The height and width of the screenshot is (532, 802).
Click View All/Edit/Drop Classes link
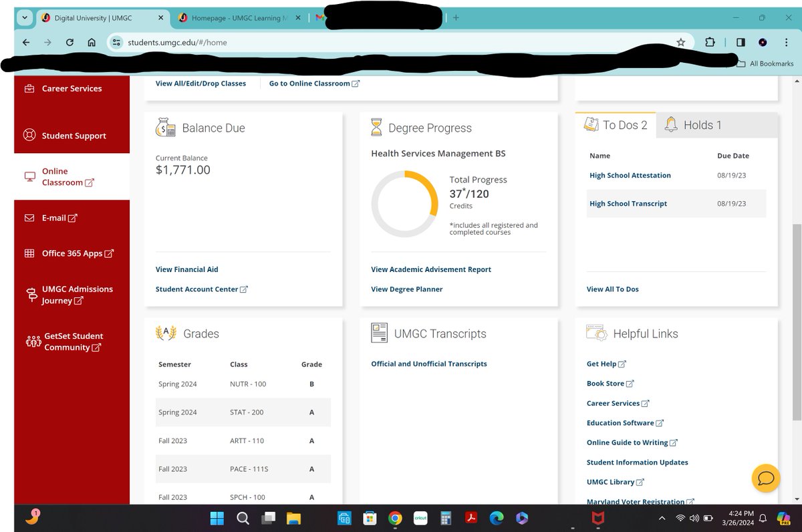click(200, 84)
